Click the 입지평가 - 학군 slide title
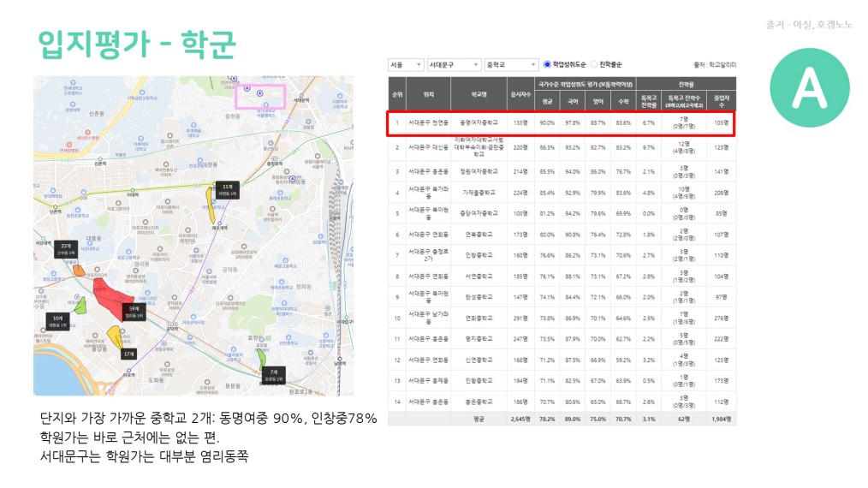Viewport: 868px width, 488px height. (137, 44)
